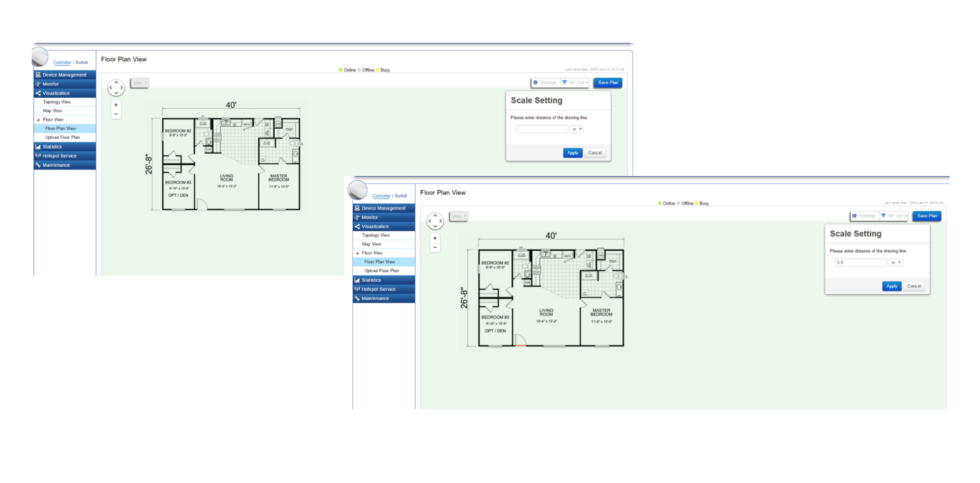The image size is (980, 483).
Task: Open Statistics section in lower-right window
Action: click(x=384, y=280)
